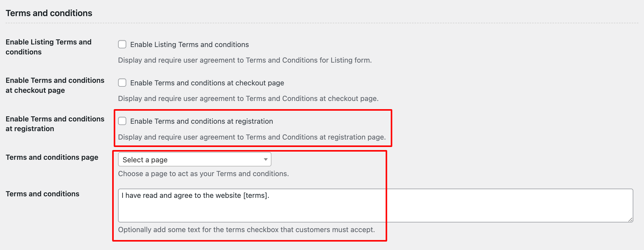
Task: Click the 'Terms and conditions page' row heading
Action: 52,157
